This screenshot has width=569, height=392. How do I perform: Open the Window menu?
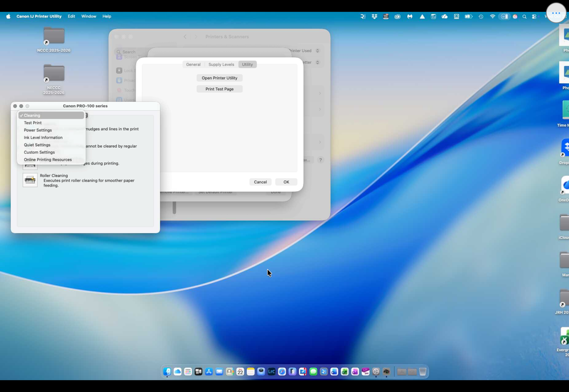point(88,16)
